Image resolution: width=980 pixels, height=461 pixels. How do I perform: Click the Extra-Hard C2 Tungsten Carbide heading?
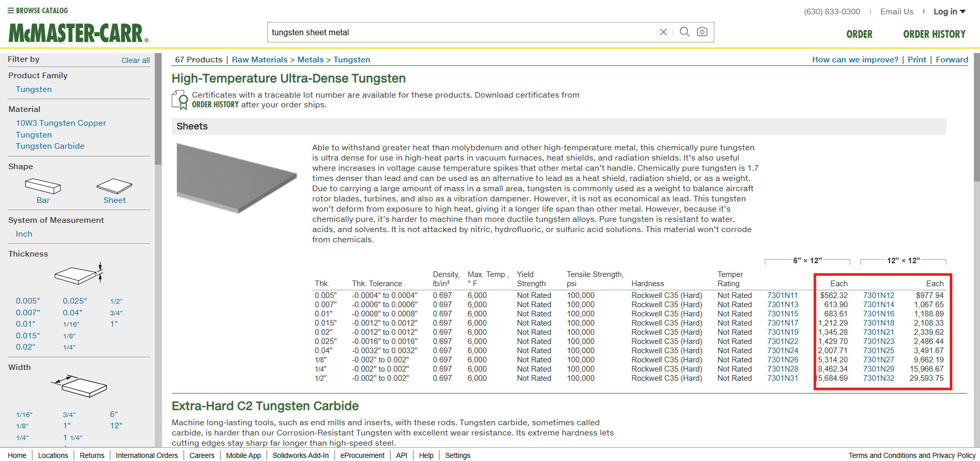(x=265, y=406)
